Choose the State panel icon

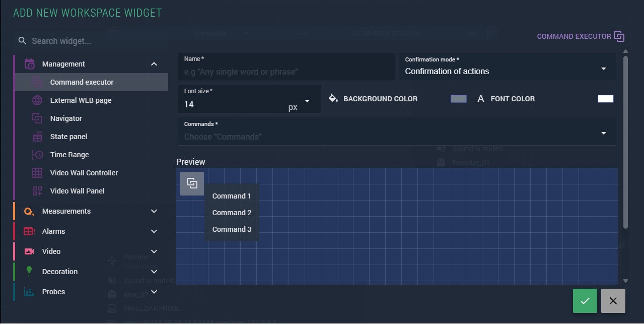[37, 137]
